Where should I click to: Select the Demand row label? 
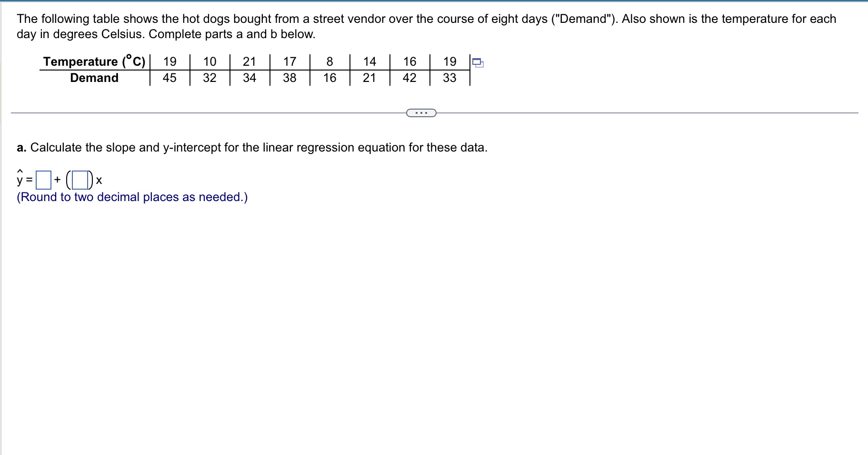pyautogui.click(x=94, y=78)
